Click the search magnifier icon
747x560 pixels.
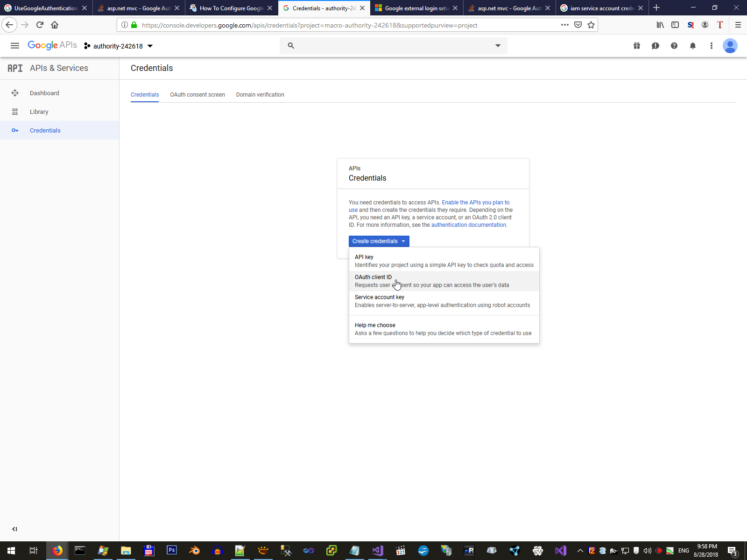click(x=291, y=46)
